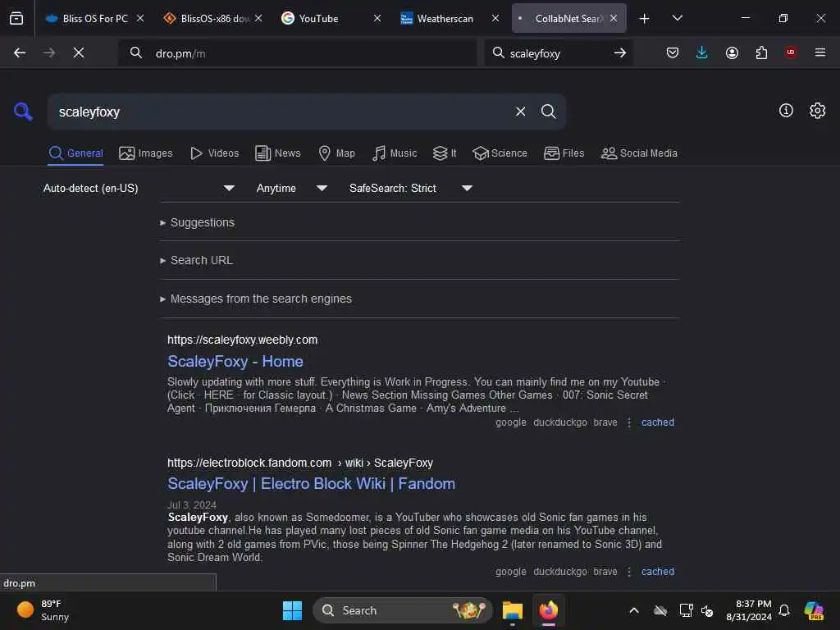Image resolution: width=840 pixels, height=630 pixels.
Task: Open cached version of Weebly result
Action: click(658, 422)
